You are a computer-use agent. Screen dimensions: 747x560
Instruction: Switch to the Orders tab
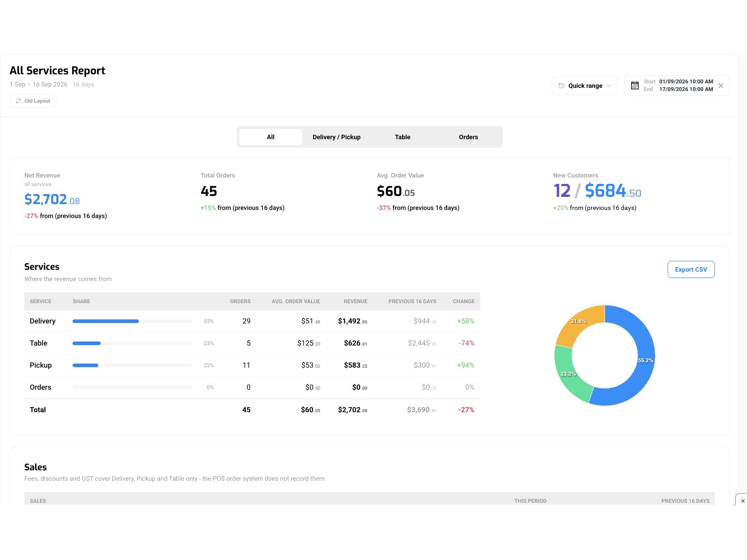pyautogui.click(x=468, y=137)
